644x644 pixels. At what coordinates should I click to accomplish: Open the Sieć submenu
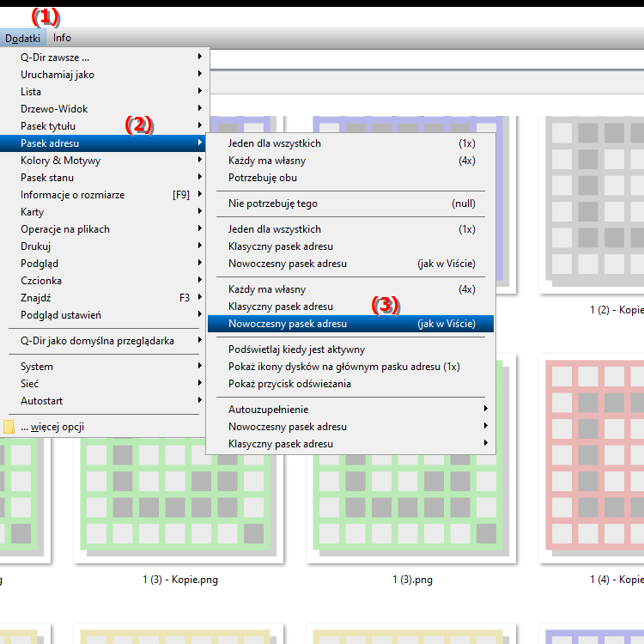tap(105, 384)
